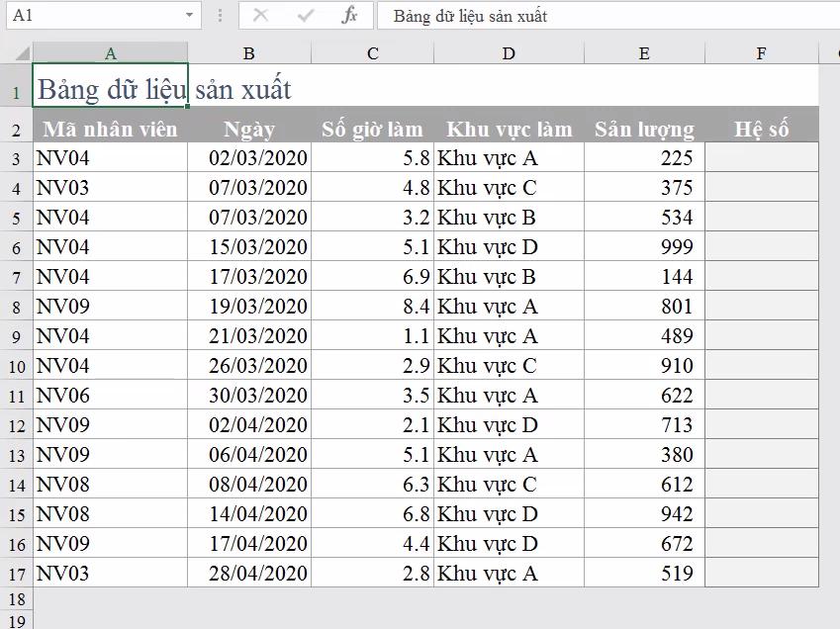Select column header E above Sản lượng
Viewport: 840px width, 629px height.
(x=645, y=52)
